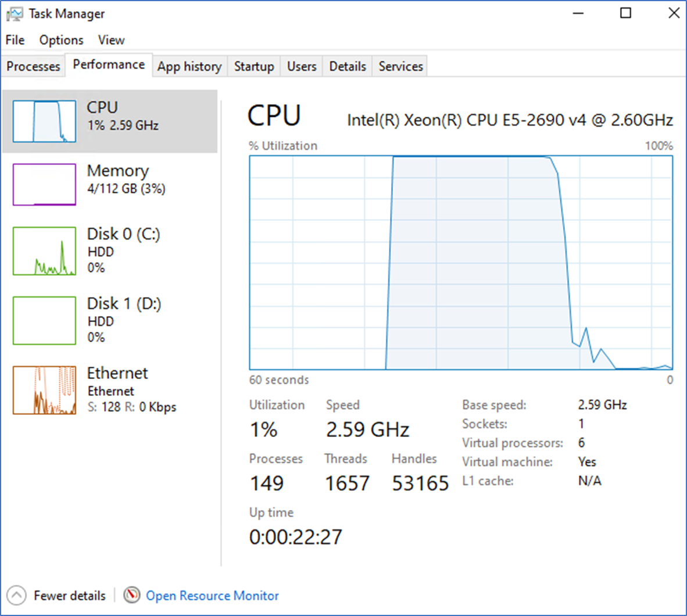Click the Disk 0 (C:) graph thumbnail
The image size is (687, 616).
pos(44,251)
